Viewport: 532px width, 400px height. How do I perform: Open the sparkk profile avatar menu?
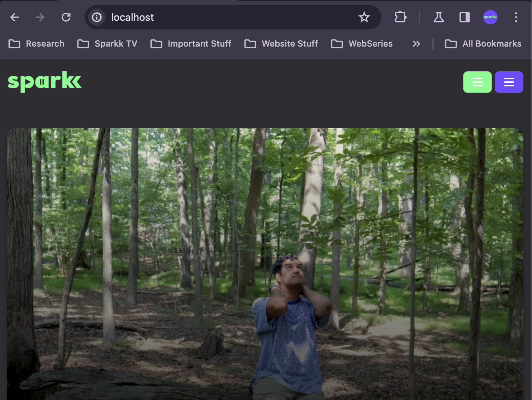tap(490, 17)
